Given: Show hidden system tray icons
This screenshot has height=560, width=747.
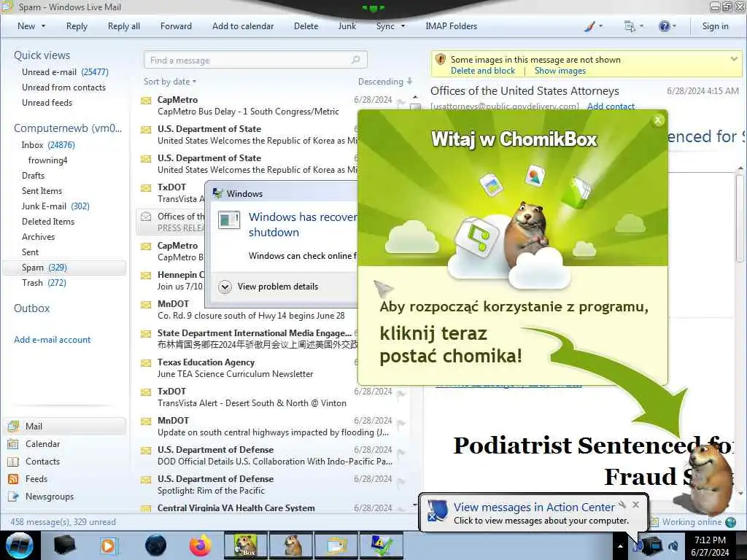Looking at the screenshot, I should [620, 546].
